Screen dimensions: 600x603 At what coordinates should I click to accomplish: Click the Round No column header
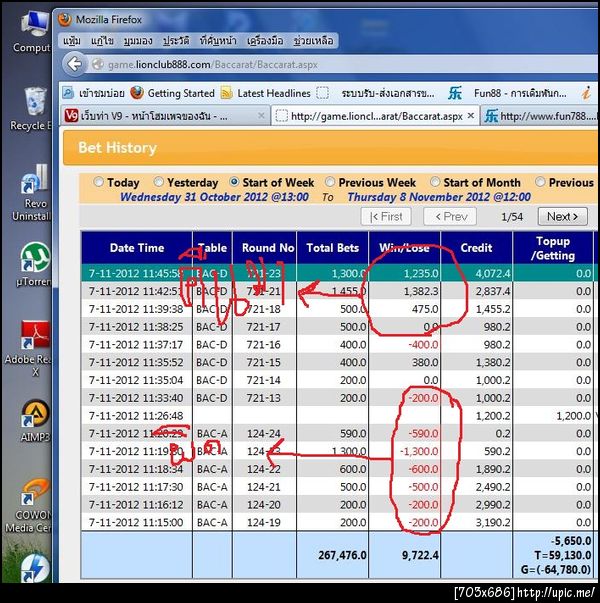(264, 248)
